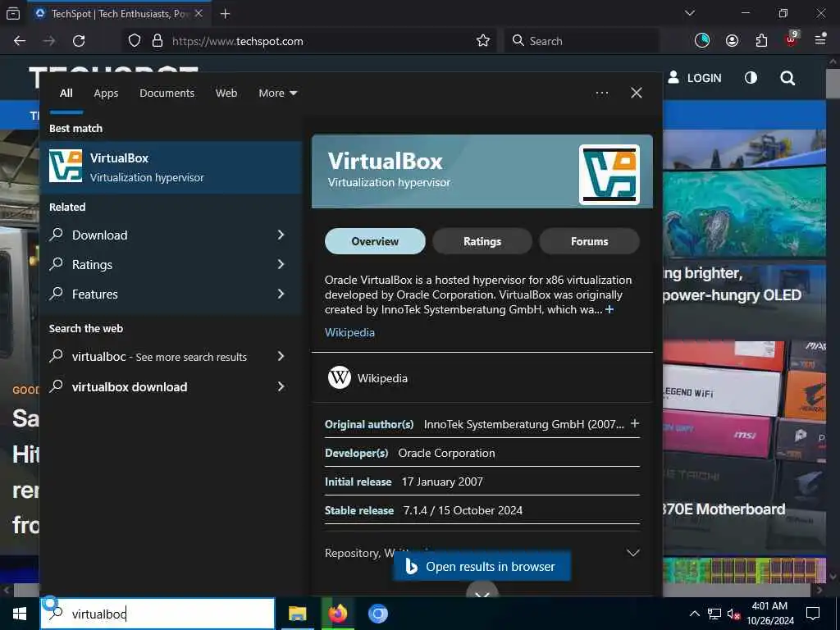This screenshot has width=840, height=630.
Task: Open the Firefox extensions puzzle icon
Action: point(761,41)
